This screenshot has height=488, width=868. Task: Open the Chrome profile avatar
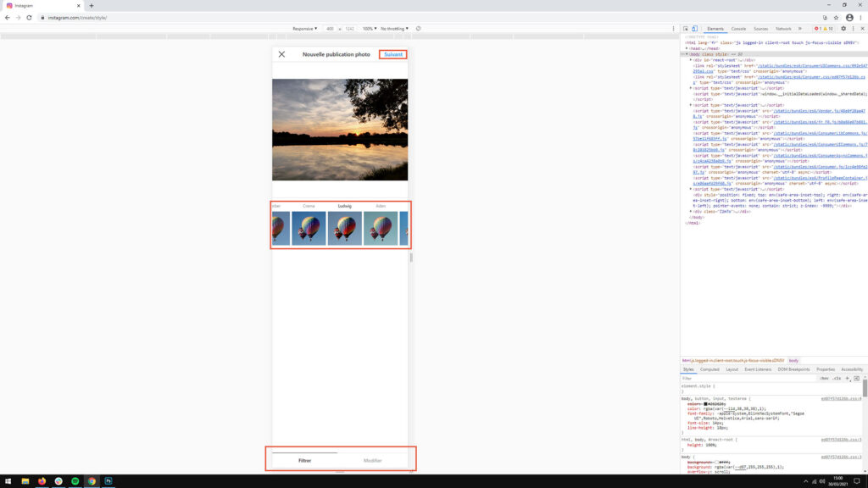pyautogui.click(x=849, y=18)
